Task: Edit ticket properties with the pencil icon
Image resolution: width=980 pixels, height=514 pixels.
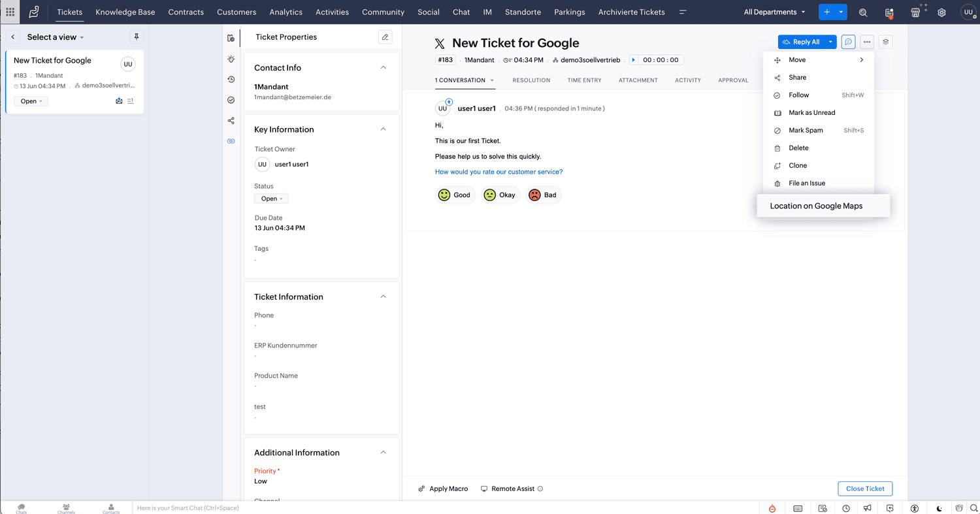Action: 385,37
